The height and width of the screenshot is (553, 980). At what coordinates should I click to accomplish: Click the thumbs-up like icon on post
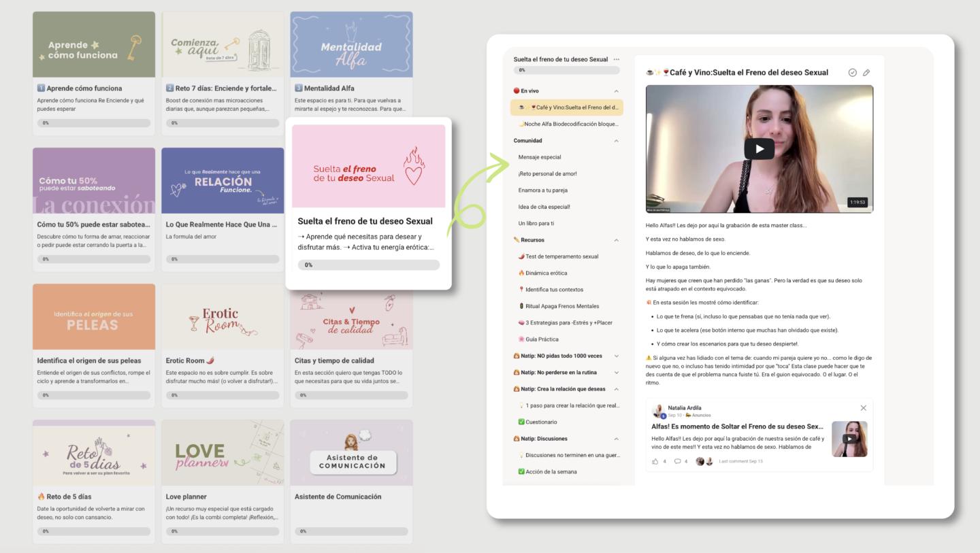point(655,461)
